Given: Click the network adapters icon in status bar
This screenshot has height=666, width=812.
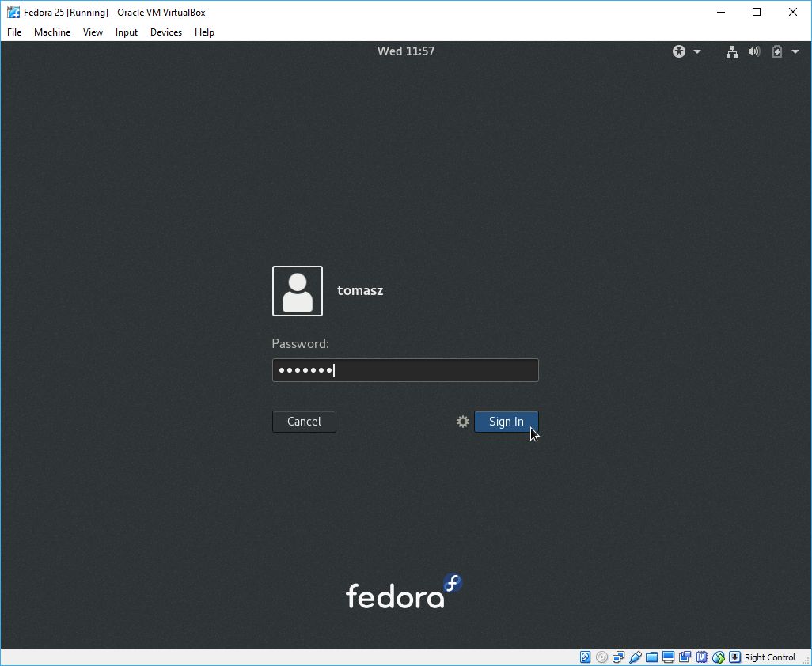Looking at the screenshot, I should 618,657.
